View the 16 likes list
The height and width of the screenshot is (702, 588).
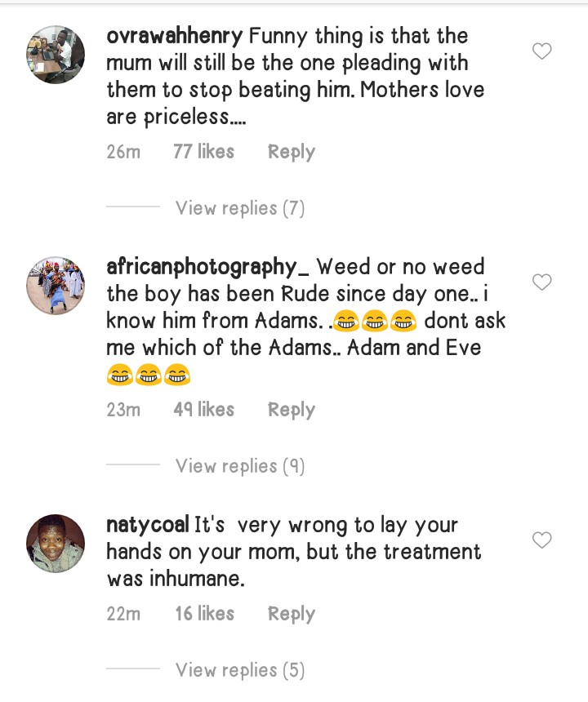click(x=204, y=614)
